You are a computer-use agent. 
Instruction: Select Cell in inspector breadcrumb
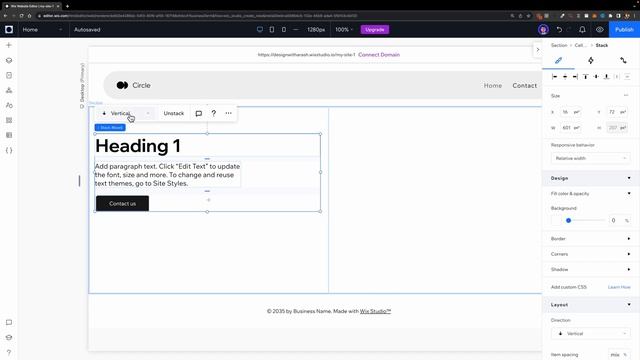coord(580,45)
